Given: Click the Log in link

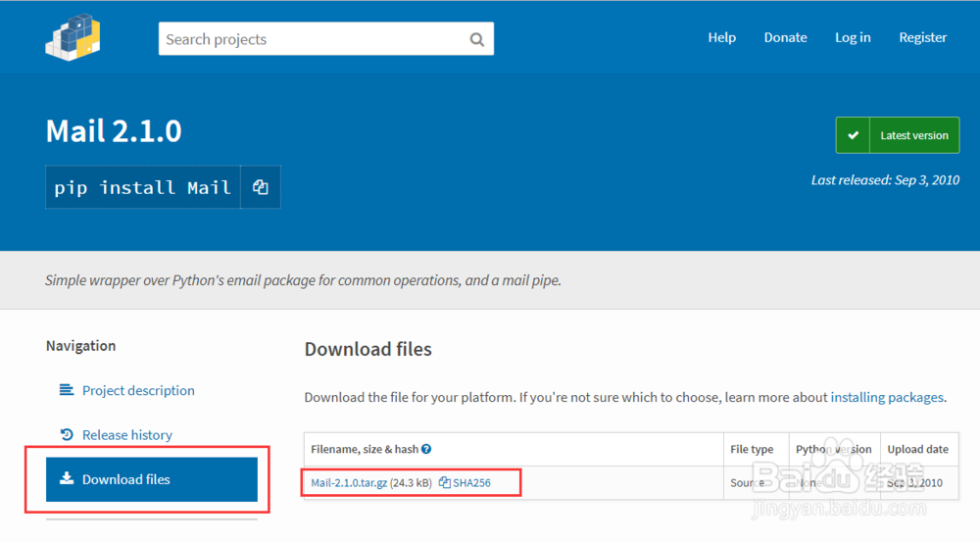Looking at the screenshot, I should pos(853,37).
